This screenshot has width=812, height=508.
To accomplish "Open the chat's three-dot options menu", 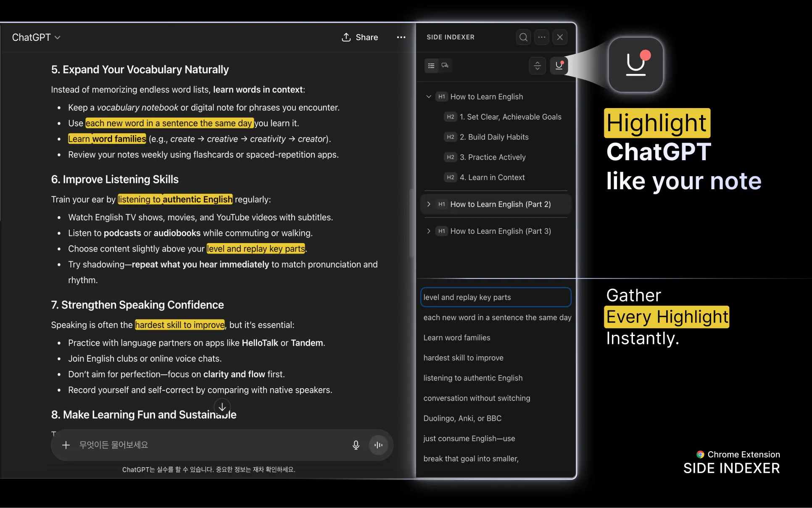I will (x=401, y=37).
